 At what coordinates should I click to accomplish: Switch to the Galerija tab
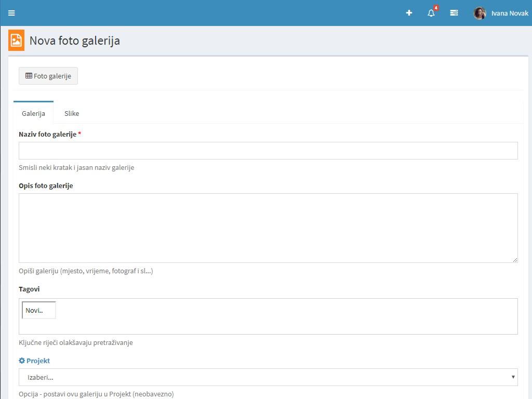pyautogui.click(x=33, y=113)
